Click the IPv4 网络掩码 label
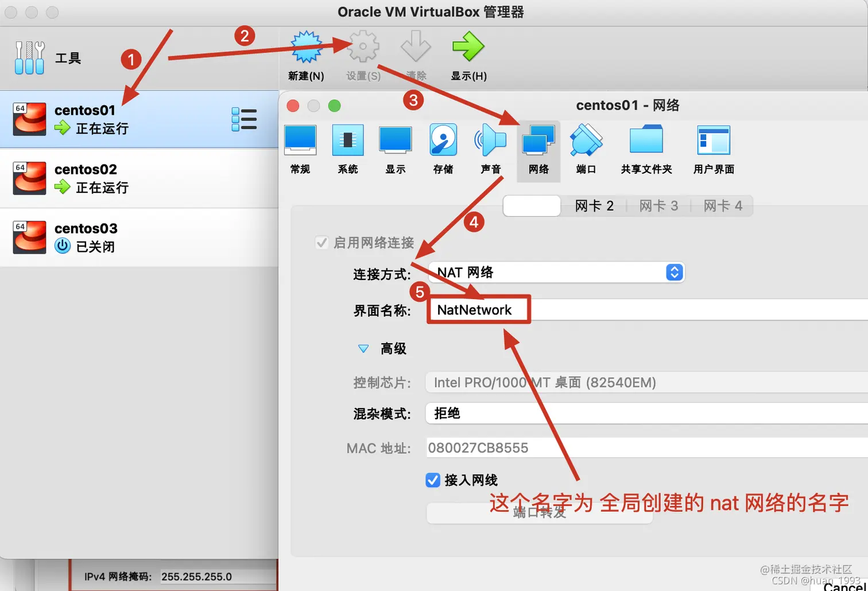 coord(118,577)
